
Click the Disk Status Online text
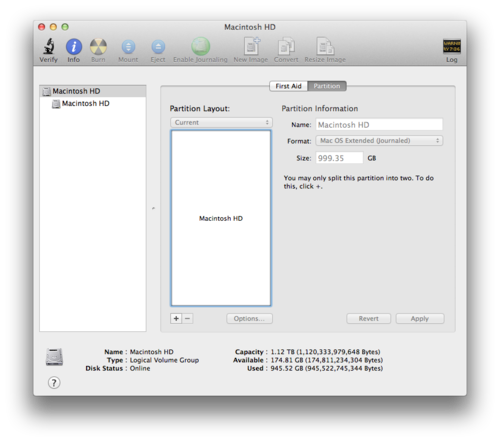point(140,368)
